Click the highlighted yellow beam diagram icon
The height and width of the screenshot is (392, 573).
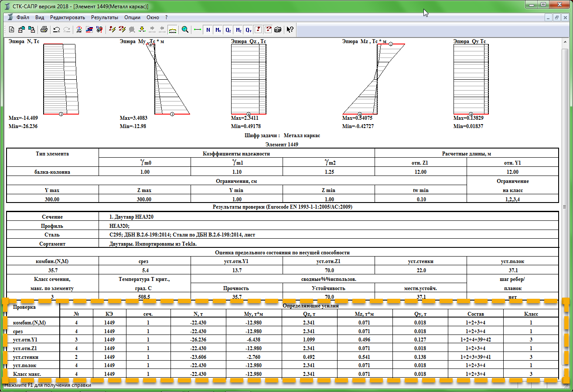point(172,30)
